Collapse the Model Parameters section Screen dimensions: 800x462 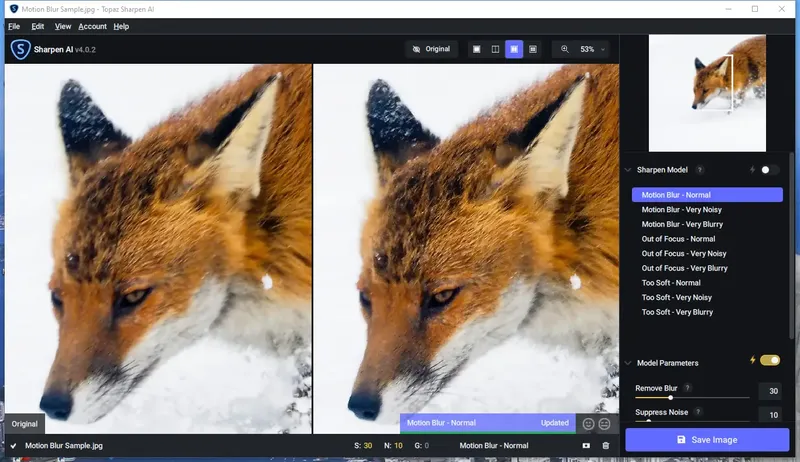pyautogui.click(x=628, y=363)
